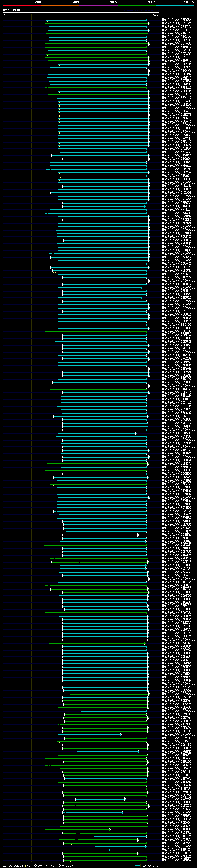The width and height of the screenshot is (197, 868).
Task: Select hit label UniRef100_C6SZK0
Action: coord(177,57)
